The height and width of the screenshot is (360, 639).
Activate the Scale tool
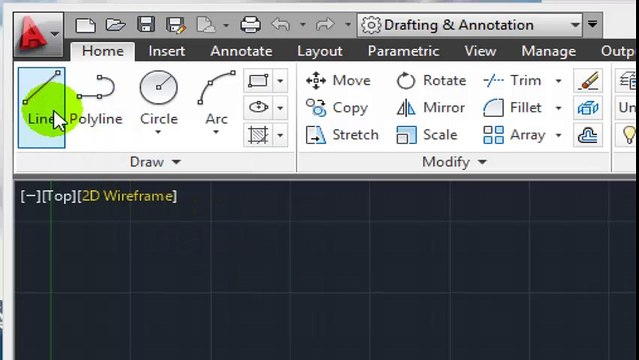[427, 135]
